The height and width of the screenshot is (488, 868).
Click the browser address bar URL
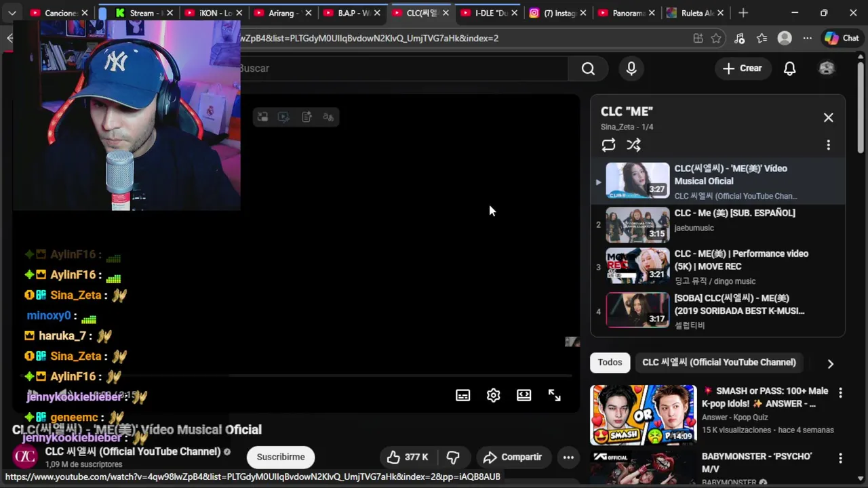370,38
